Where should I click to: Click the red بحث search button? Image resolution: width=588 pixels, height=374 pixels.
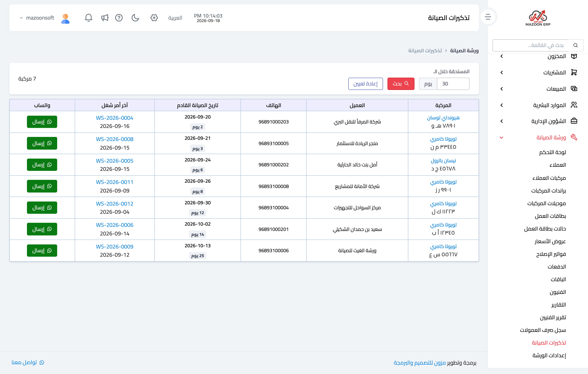tap(401, 84)
